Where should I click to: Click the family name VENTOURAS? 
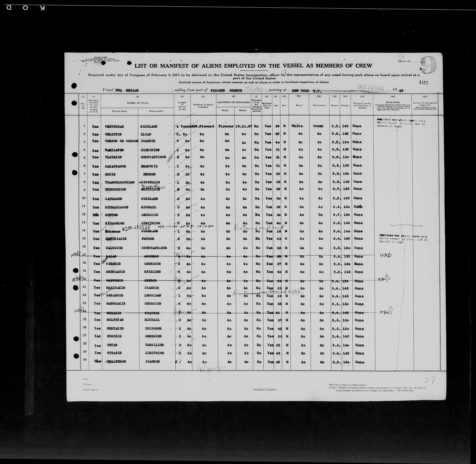click(x=114, y=127)
